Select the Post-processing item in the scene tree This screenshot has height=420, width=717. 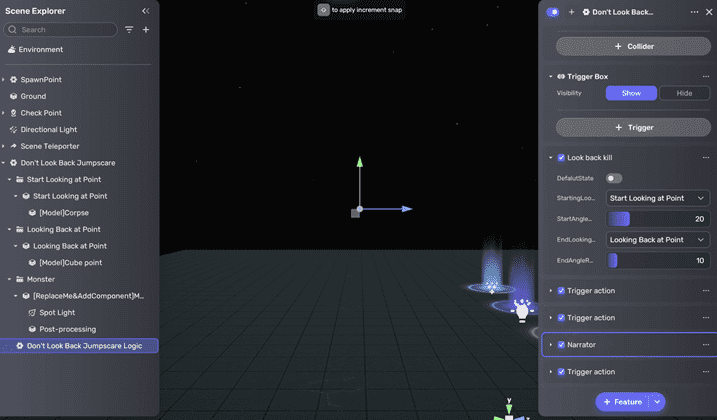67,329
